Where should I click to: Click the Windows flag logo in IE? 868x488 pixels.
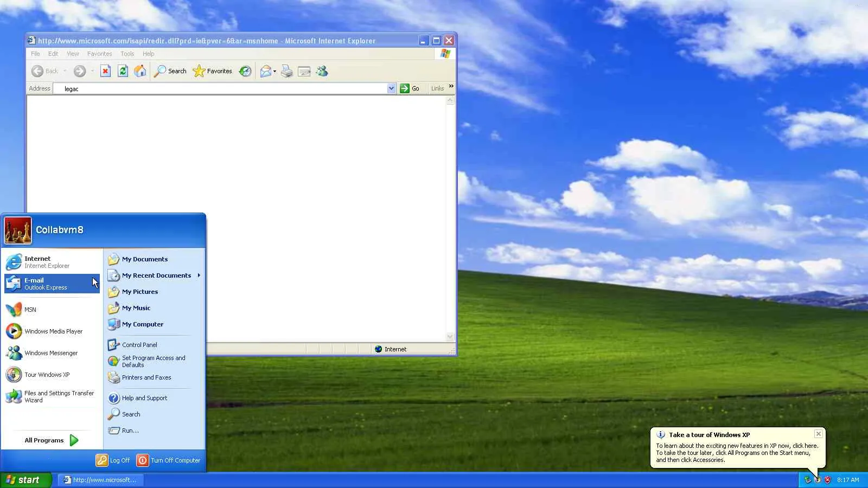[x=445, y=54]
